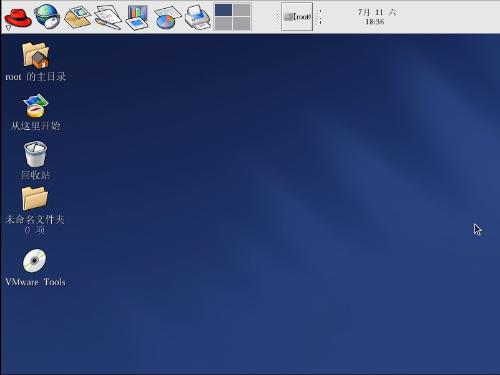500x375 pixels.
Task: Launch OpenOffice Calc pie chart icon
Action: click(x=167, y=18)
